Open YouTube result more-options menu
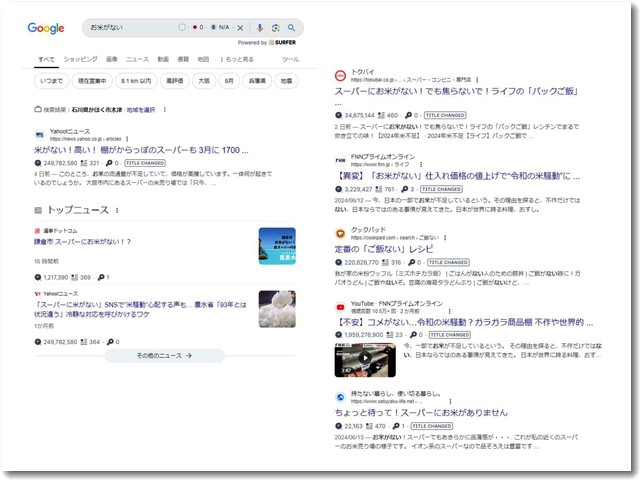The image size is (640, 480). pos(449,311)
